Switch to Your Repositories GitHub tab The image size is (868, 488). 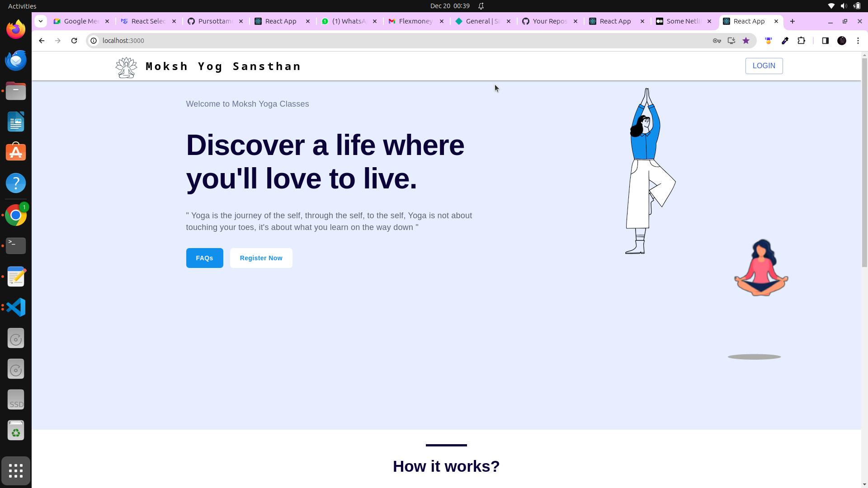[x=549, y=21]
